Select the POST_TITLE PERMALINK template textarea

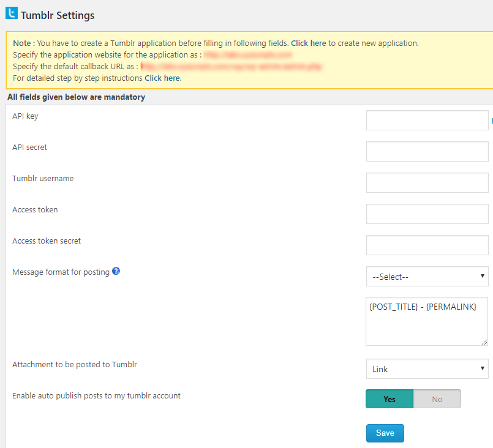coord(427,321)
